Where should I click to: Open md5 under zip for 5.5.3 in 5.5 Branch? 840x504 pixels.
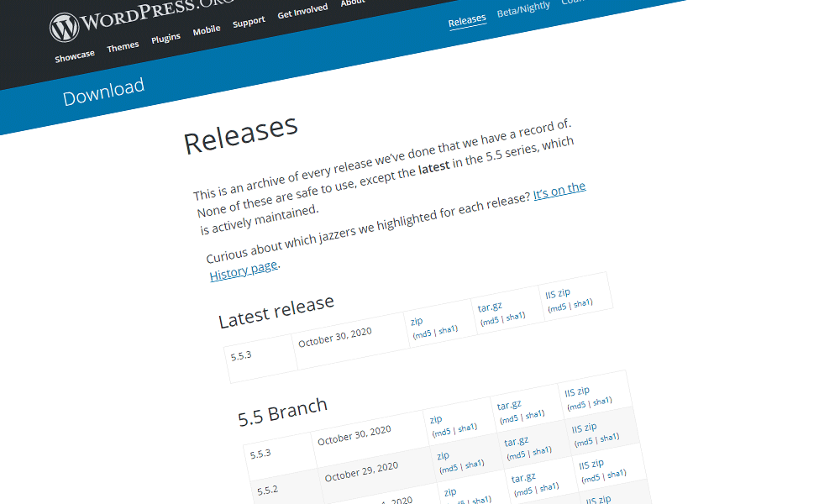[443, 432]
